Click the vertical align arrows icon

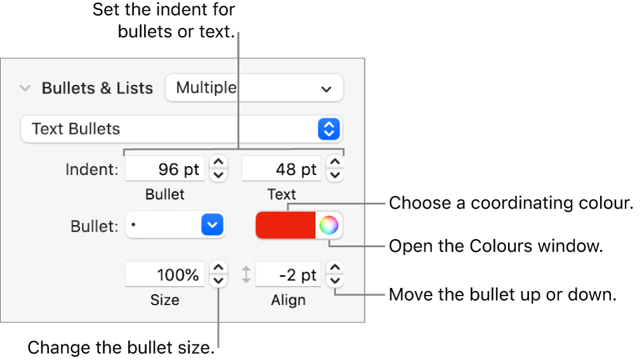246,275
